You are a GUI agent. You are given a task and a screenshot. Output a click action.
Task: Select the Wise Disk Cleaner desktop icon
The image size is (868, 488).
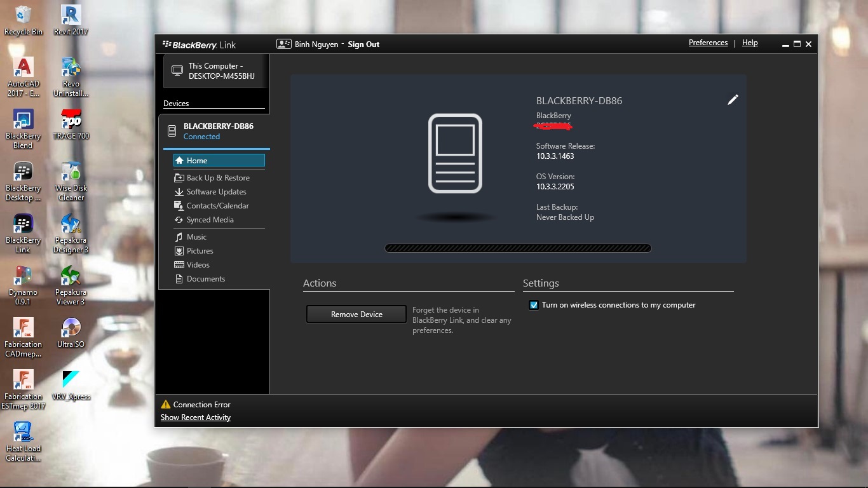(x=71, y=181)
